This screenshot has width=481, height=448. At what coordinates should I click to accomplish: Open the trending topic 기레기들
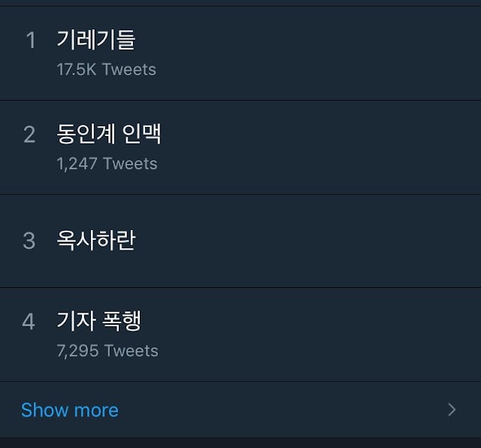[96, 40]
